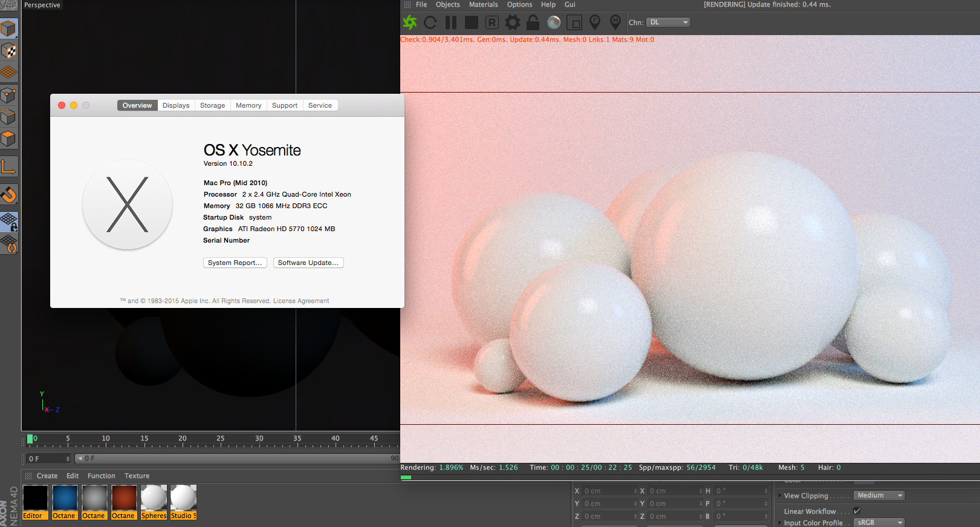Stop the Octane live render
Viewport: 980px width, 527px height.
[472, 23]
